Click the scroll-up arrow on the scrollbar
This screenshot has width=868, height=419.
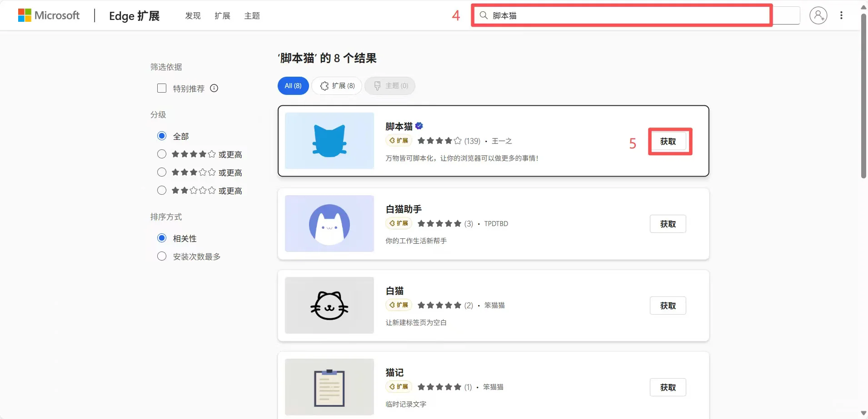pyautogui.click(x=863, y=6)
